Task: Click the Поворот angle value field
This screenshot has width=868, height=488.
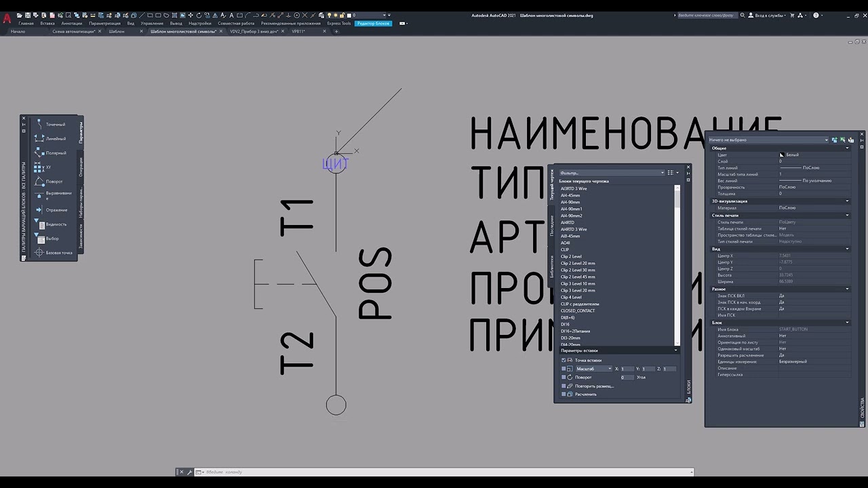Action: point(627,377)
